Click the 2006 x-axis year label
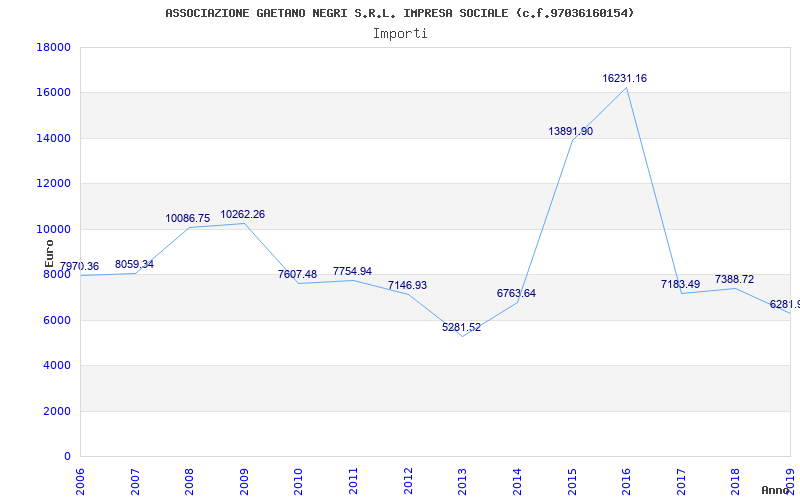This screenshot has width=800, height=500. point(81,481)
